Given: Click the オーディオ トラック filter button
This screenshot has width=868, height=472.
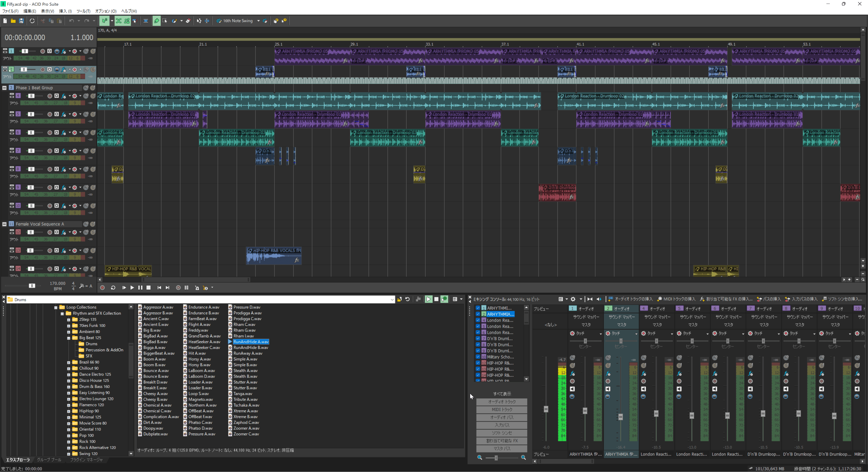Looking at the screenshot, I should tap(501, 402).
